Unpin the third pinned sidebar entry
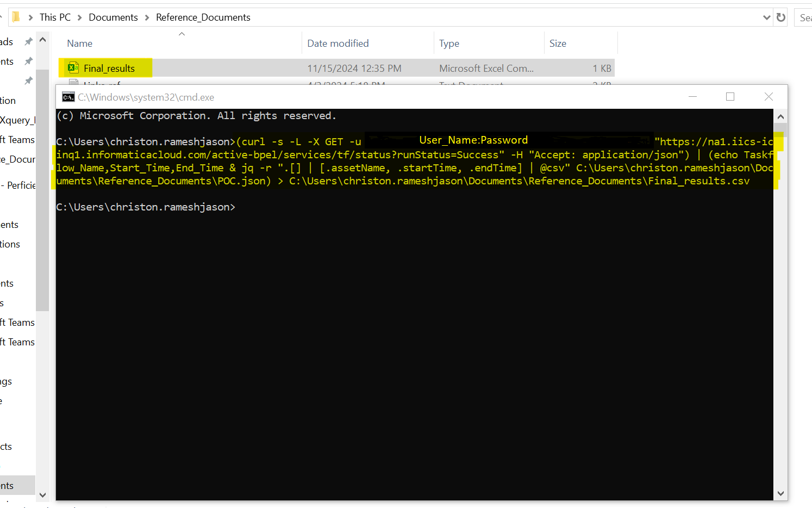Screen dimensions: 812x508 28,80
